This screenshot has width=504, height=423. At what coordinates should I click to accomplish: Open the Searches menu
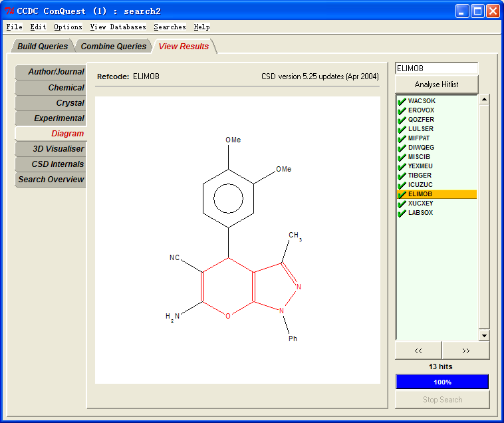pos(170,27)
